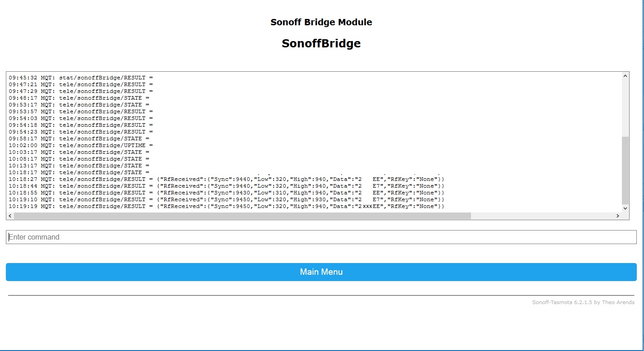The height and width of the screenshot is (351, 644).
Task: Click the 09:54:18 RESULT log line
Action: [81, 125]
